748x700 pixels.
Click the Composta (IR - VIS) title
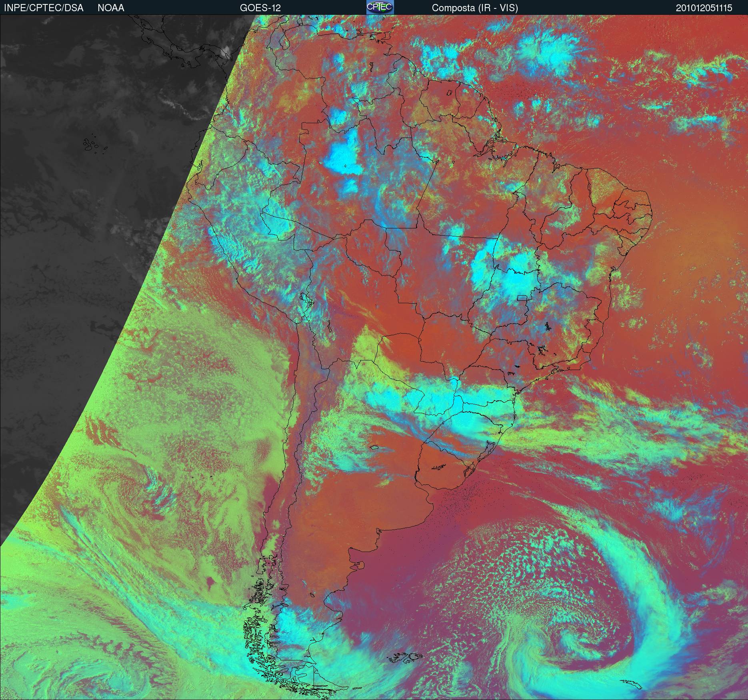475,8
